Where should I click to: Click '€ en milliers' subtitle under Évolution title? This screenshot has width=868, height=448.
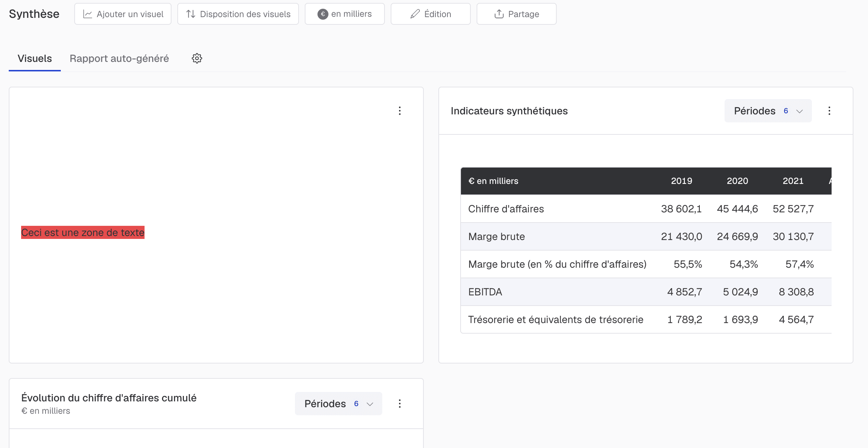pos(46,411)
